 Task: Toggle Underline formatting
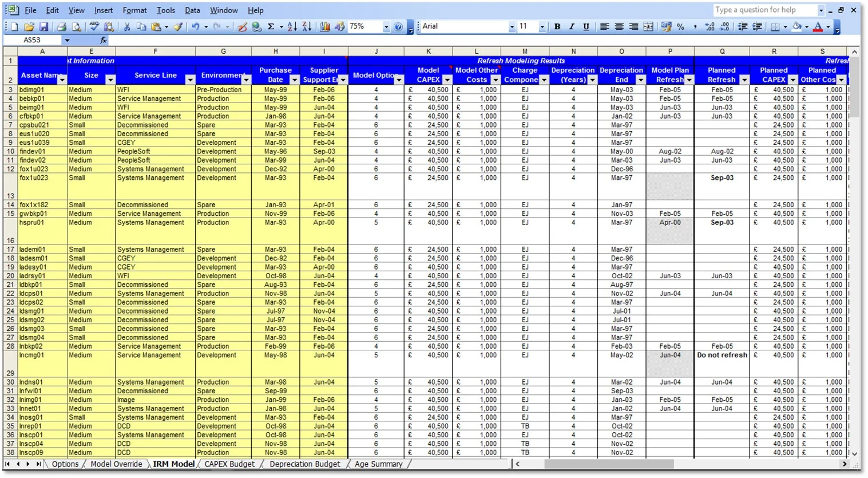tap(586, 26)
